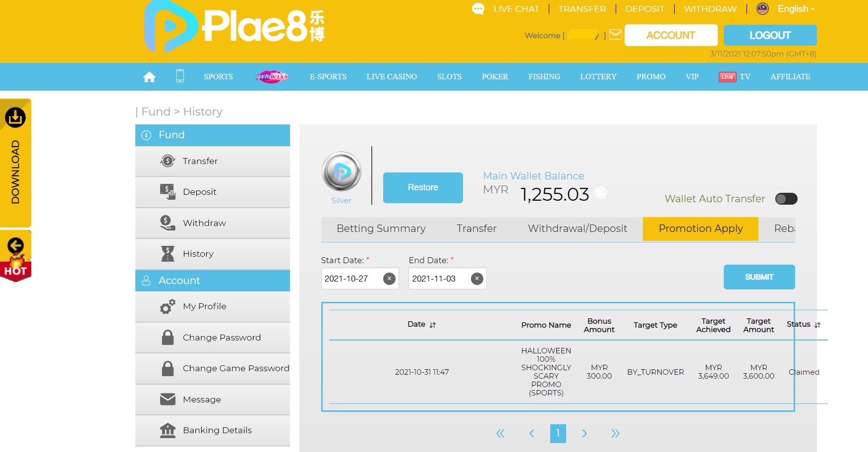868x452 pixels.
Task: Switch to the Betting Summary tab
Action: tap(381, 228)
